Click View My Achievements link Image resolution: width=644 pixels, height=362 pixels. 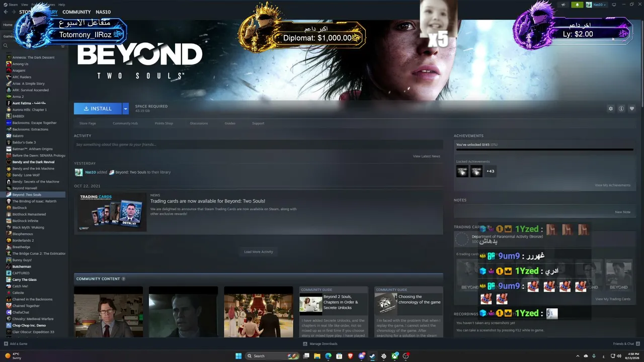coord(612,185)
